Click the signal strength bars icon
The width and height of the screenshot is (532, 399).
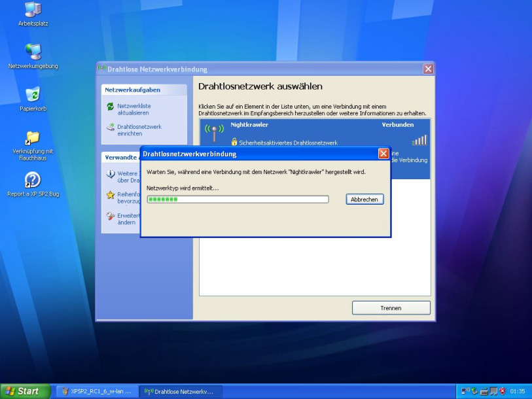click(419, 140)
